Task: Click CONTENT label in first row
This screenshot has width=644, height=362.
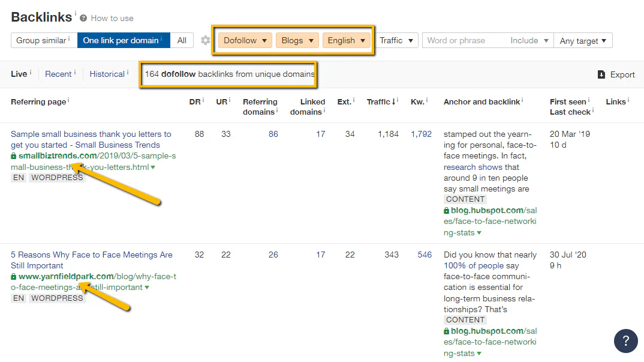Action: pyautogui.click(x=465, y=199)
